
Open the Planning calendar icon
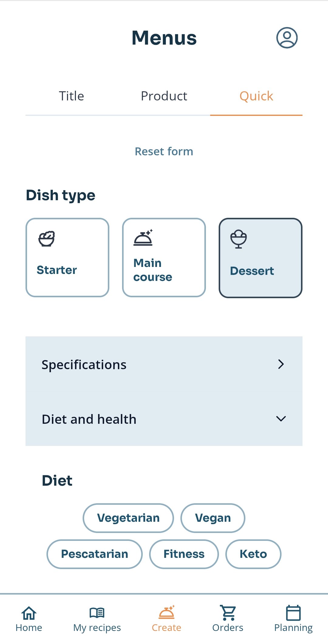coord(293,613)
